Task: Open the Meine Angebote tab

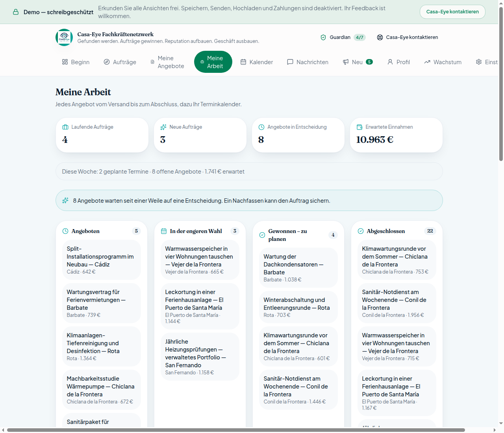Action: [x=167, y=62]
